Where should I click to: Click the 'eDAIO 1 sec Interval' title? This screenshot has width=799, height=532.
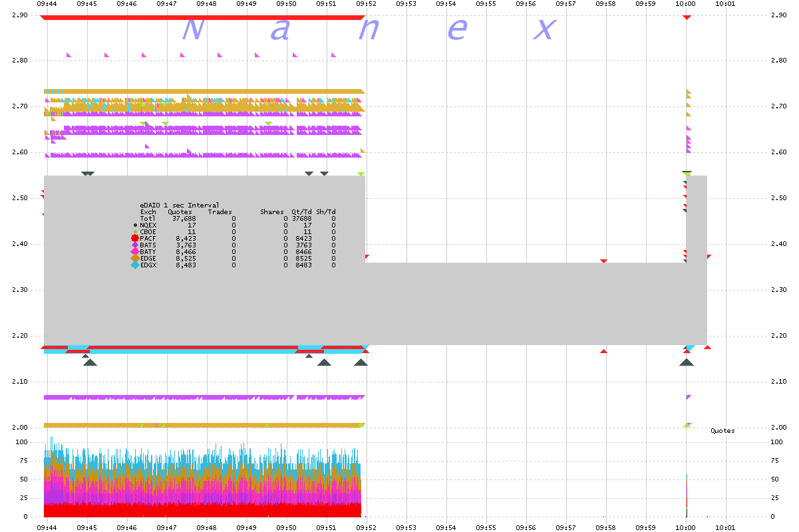[x=180, y=205]
